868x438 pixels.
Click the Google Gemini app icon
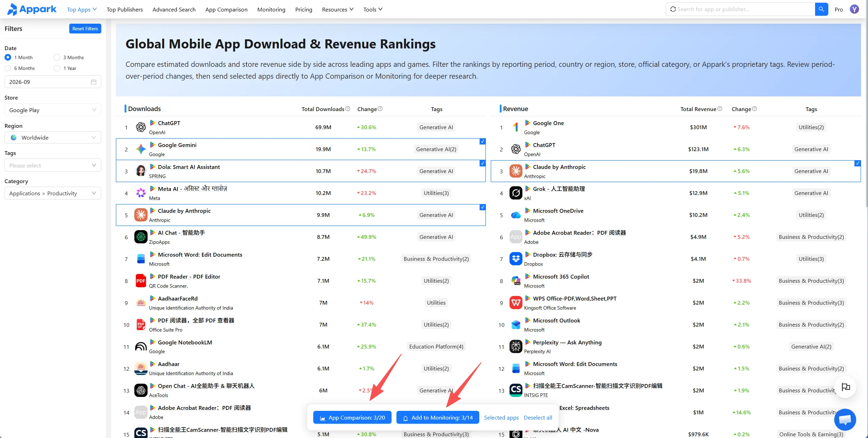click(141, 149)
